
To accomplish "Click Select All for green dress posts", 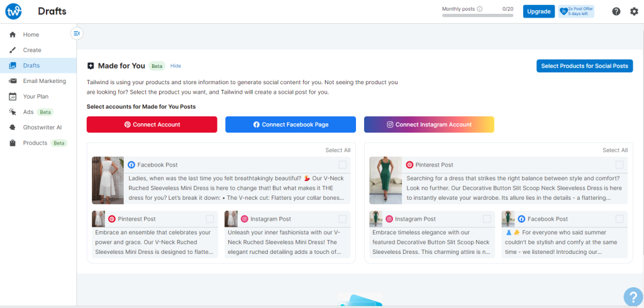I will pos(615,150).
